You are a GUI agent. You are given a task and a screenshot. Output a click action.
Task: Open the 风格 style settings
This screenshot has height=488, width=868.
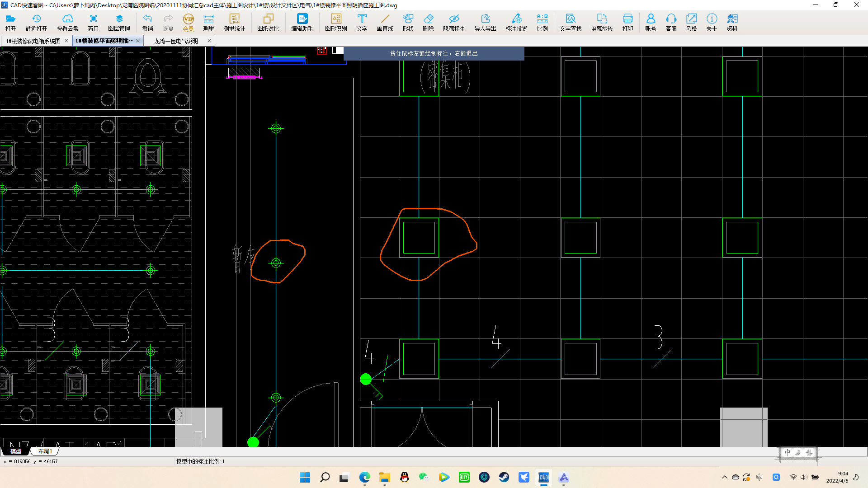tap(691, 22)
